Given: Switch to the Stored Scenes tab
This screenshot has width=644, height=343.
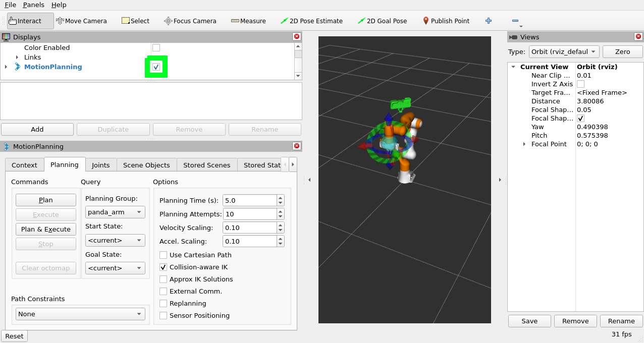Looking at the screenshot, I should [207, 165].
